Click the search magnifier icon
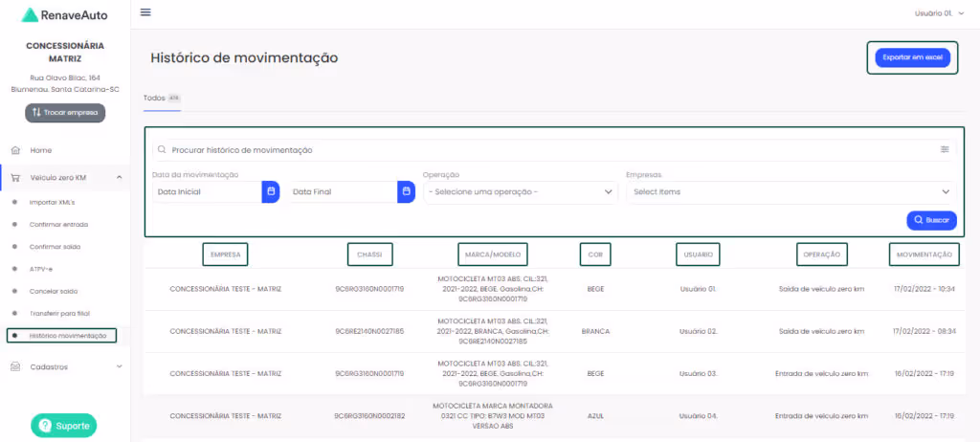The width and height of the screenshot is (980, 442). tap(162, 150)
